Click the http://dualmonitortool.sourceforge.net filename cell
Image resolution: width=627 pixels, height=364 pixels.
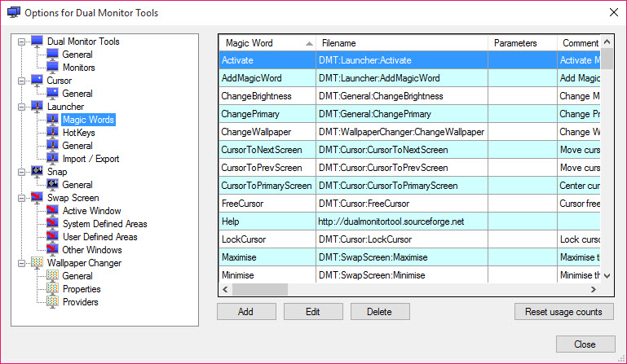tap(402, 221)
